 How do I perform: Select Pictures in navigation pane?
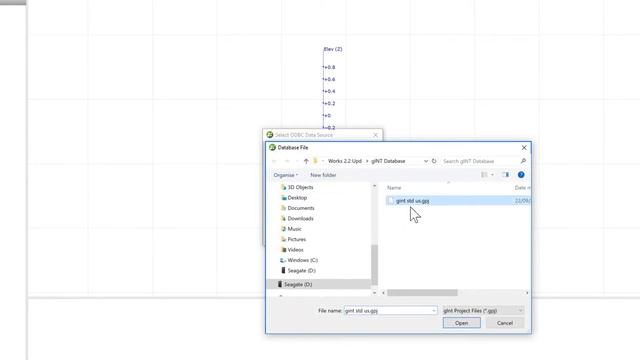tap(293, 239)
